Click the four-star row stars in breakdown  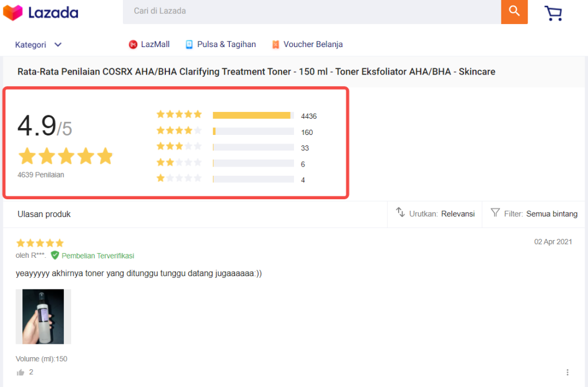pos(179,130)
